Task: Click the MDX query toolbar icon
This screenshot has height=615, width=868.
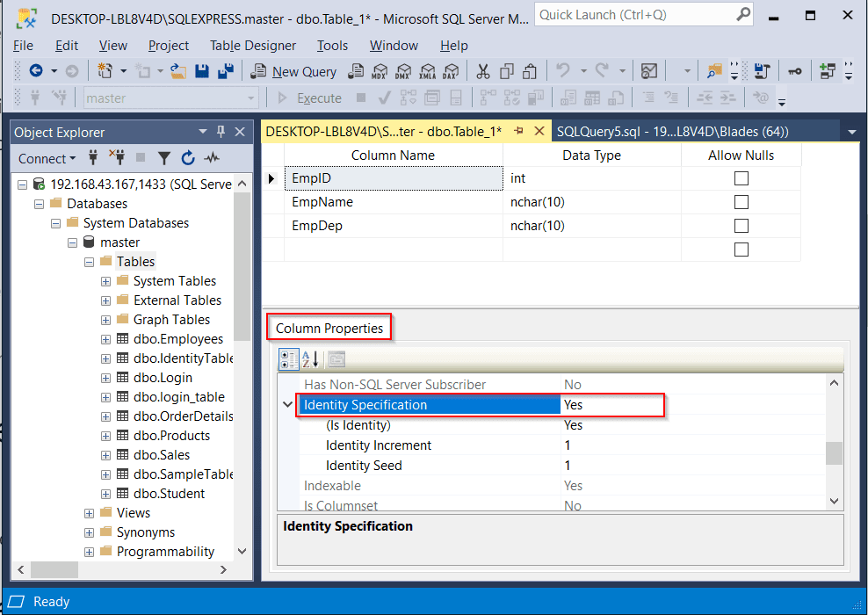Action: pos(380,71)
